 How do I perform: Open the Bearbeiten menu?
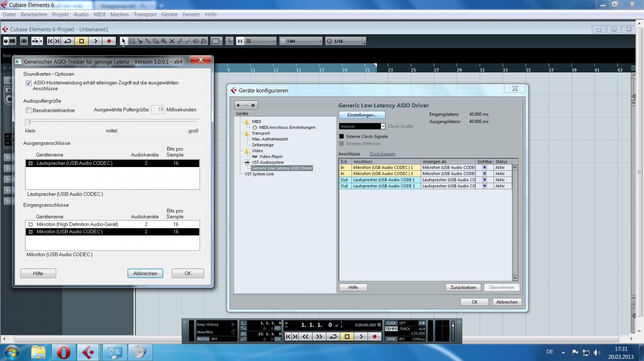(x=34, y=14)
